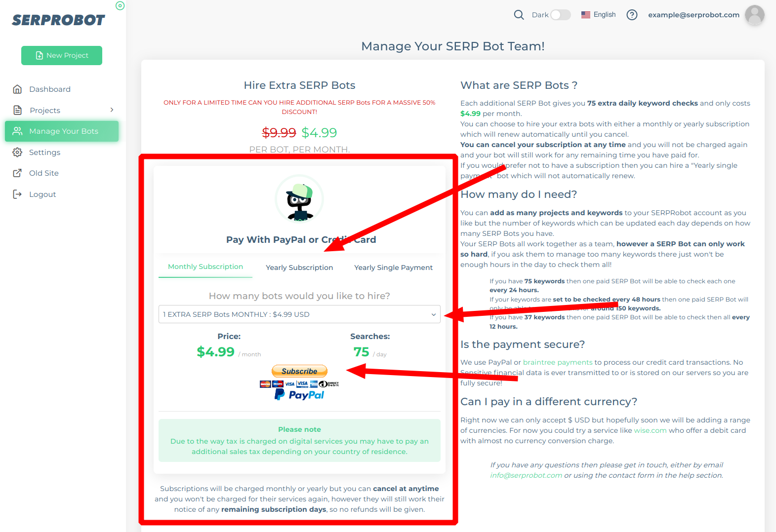The image size is (776, 532).
Task: Click the PayPal Subscribe button
Action: coord(299,371)
